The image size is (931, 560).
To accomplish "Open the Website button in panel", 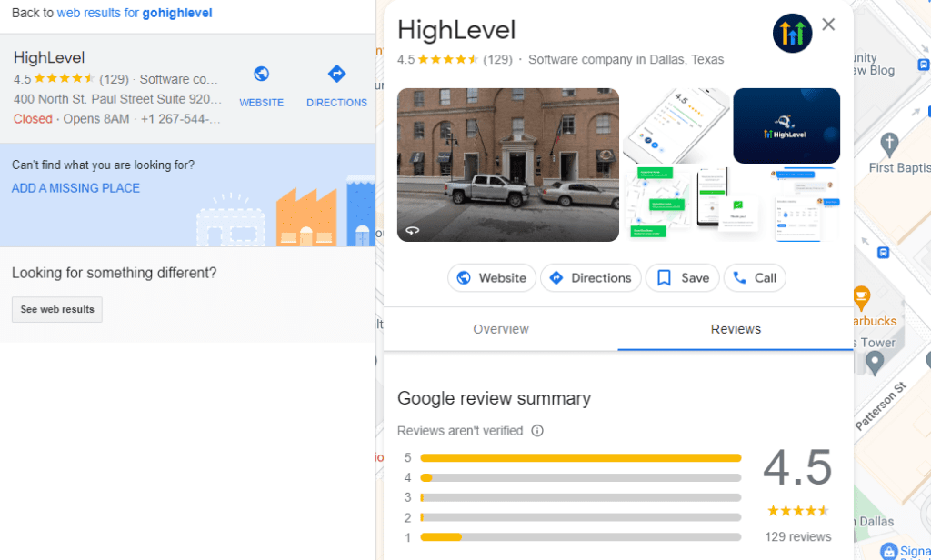I will [x=492, y=278].
